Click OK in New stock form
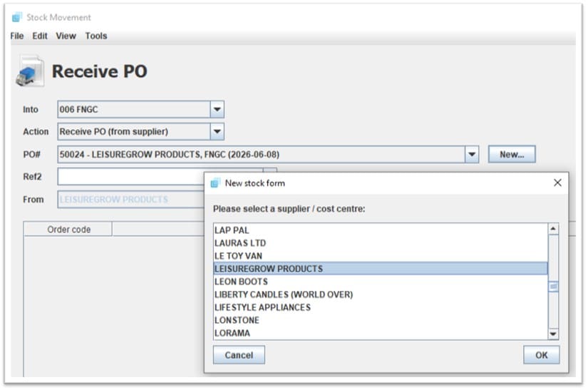The height and width of the screenshot is (390, 588). pos(541,355)
